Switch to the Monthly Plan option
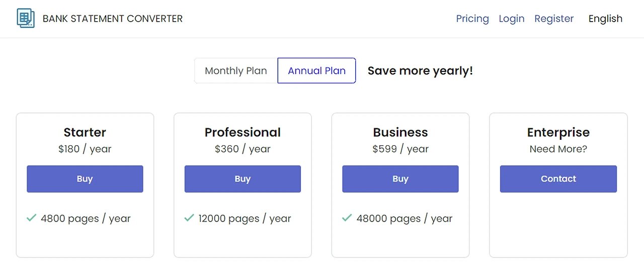This screenshot has height=268, width=644. [236, 71]
